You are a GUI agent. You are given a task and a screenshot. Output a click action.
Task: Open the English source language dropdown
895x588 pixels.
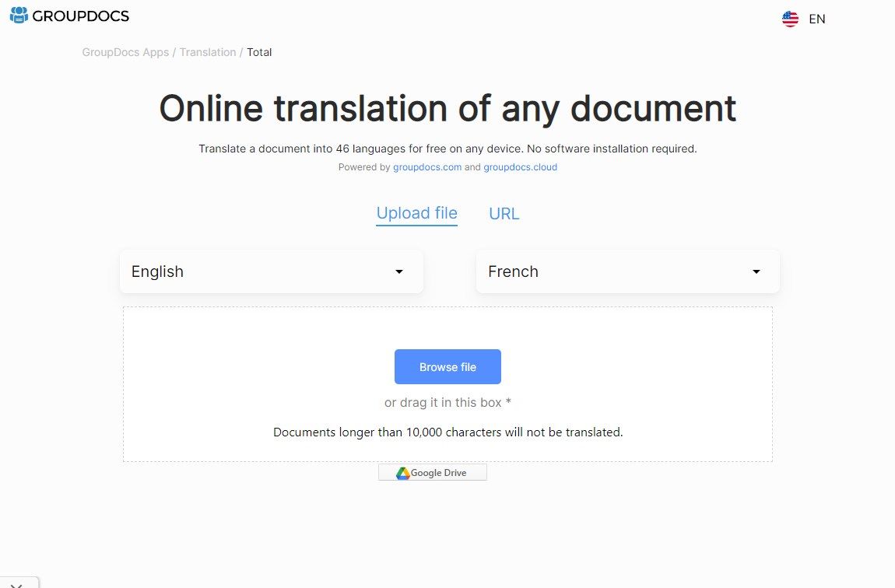(272, 271)
